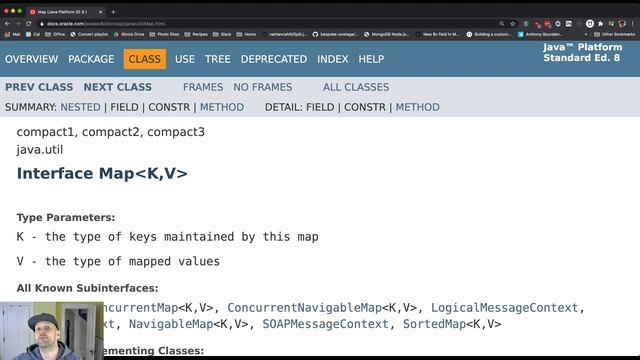Image resolution: width=640 pixels, height=360 pixels.
Task: Click the site lock icon in address bar
Action: 42,24
